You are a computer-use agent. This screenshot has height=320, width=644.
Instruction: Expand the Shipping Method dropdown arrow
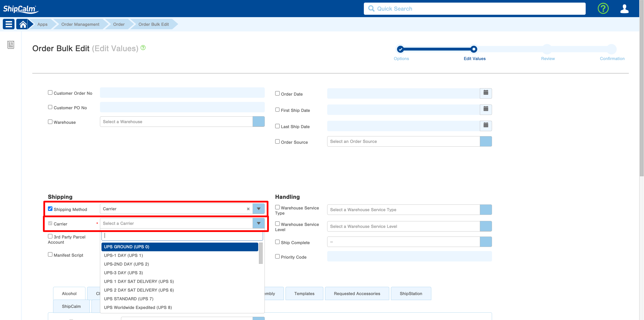click(x=258, y=209)
